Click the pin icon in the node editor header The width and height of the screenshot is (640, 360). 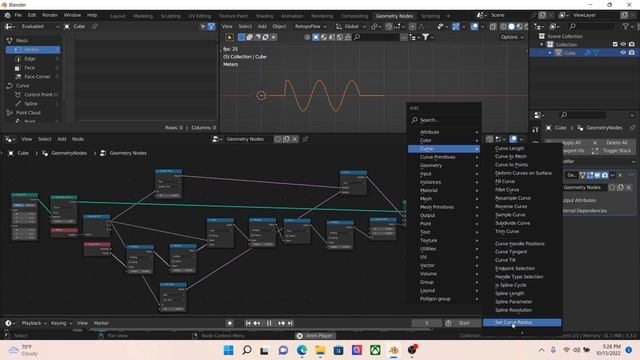point(305,139)
